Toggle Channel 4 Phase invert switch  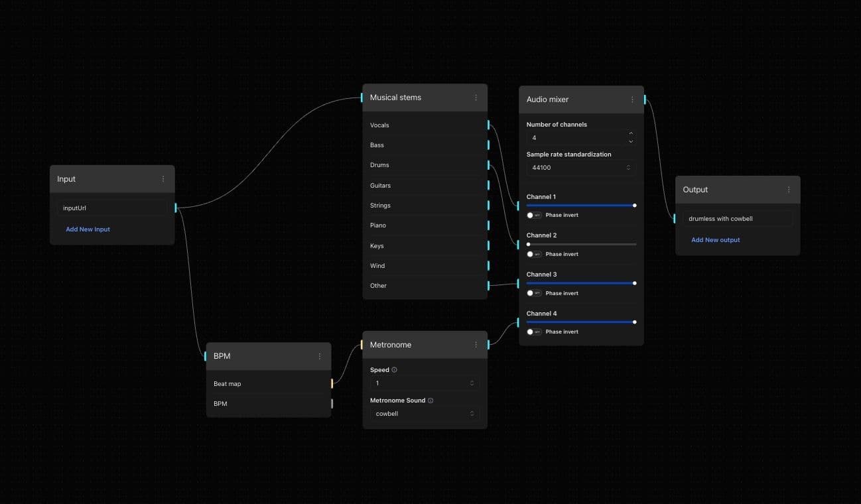[534, 332]
